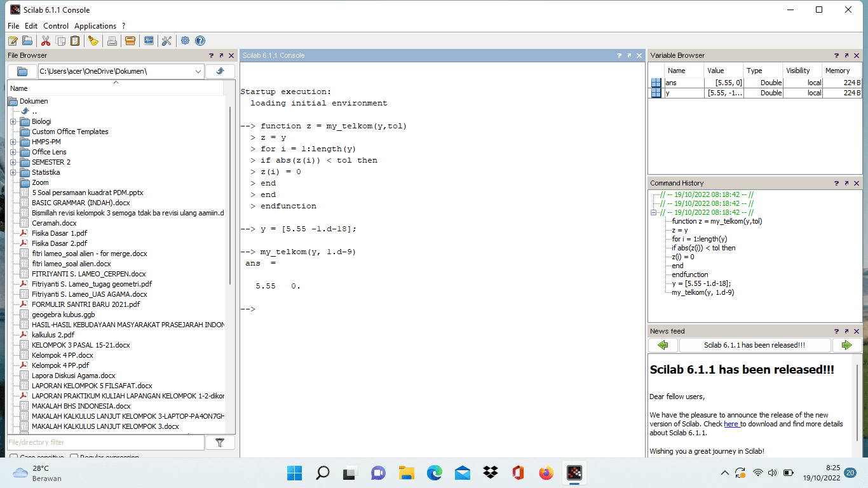Sort variables by the Type column
This screenshot has width=868, height=488.
[x=763, y=71]
